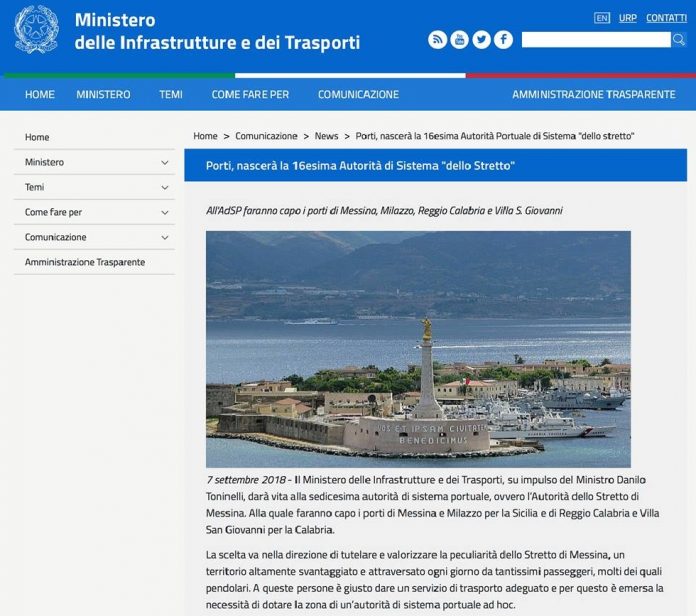Expand the Come fare per sidebar section
This screenshot has width=696, height=616.
coord(165,212)
